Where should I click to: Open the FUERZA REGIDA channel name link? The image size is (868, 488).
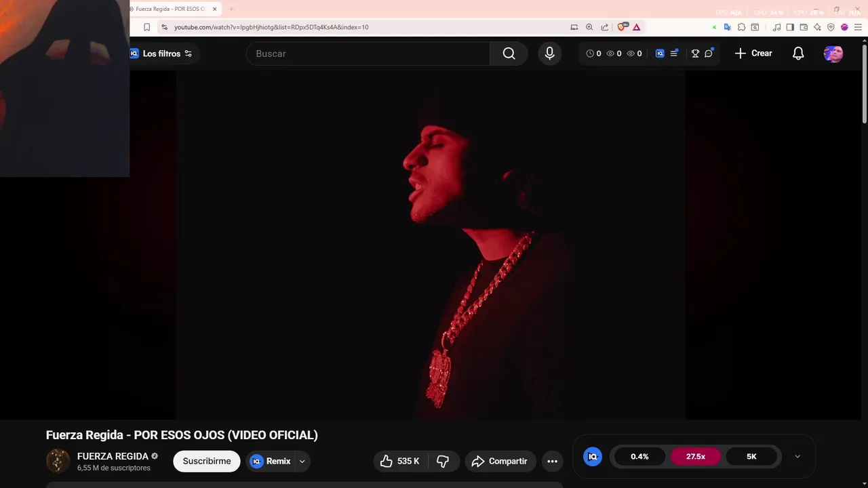[113, 456]
